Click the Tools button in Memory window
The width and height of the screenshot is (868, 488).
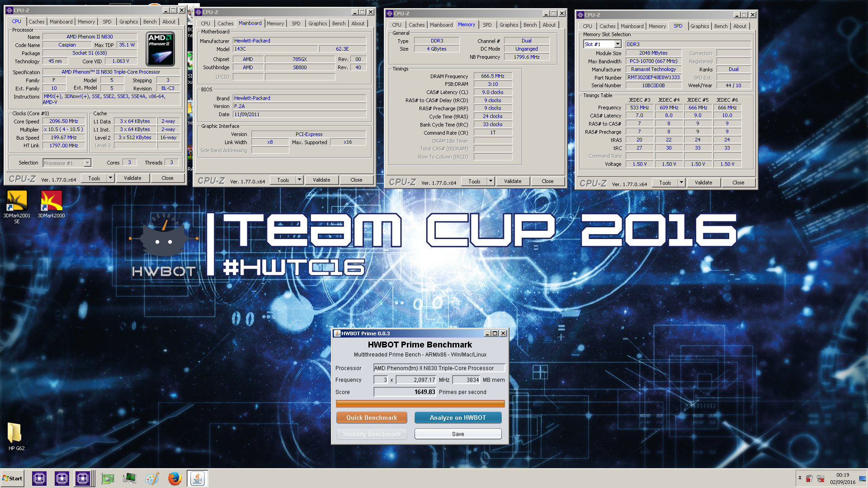[474, 181]
